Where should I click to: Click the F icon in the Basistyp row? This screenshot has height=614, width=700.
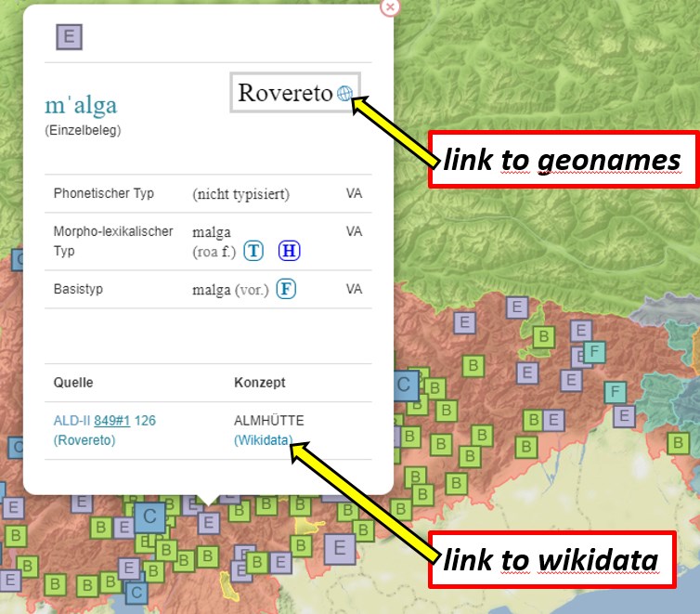tap(286, 290)
